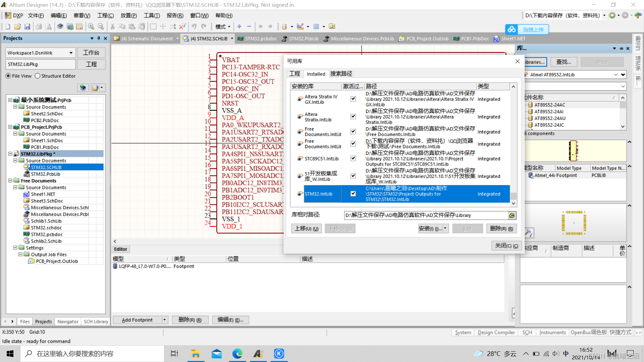Viewport: 644px width, 362px height.
Task: Click the 关闭(C) close button
Action: (506, 246)
